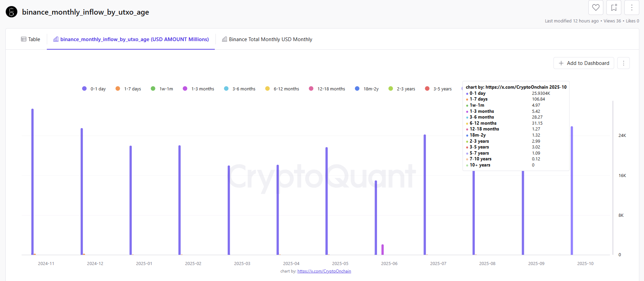
Task: Toggle the 3-6 months legend series
Action: pos(240,89)
